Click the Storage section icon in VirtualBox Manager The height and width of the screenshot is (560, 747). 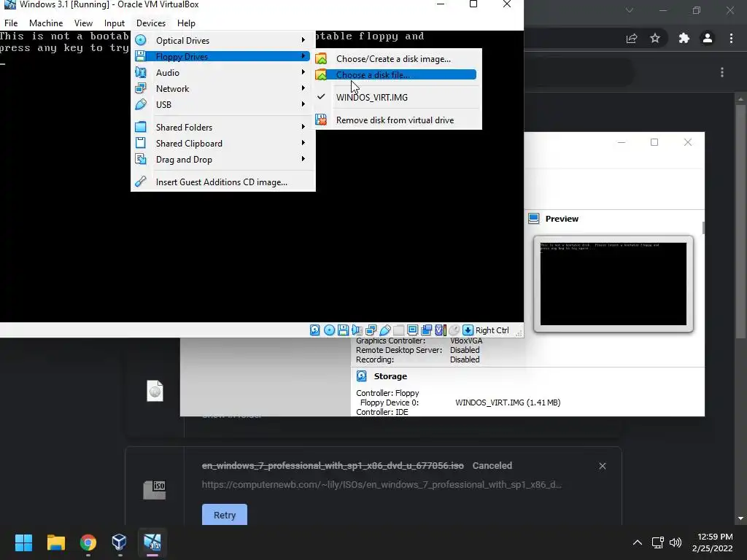click(x=362, y=376)
